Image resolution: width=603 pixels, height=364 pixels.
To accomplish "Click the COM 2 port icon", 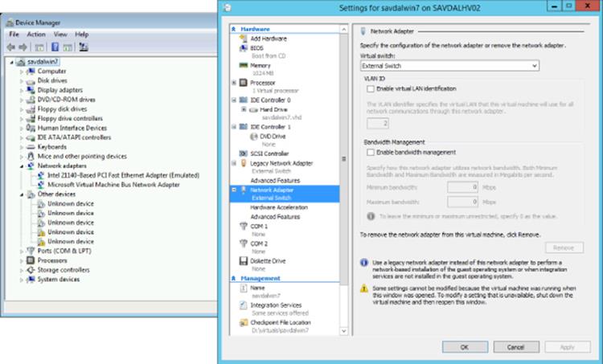I will 243,243.
